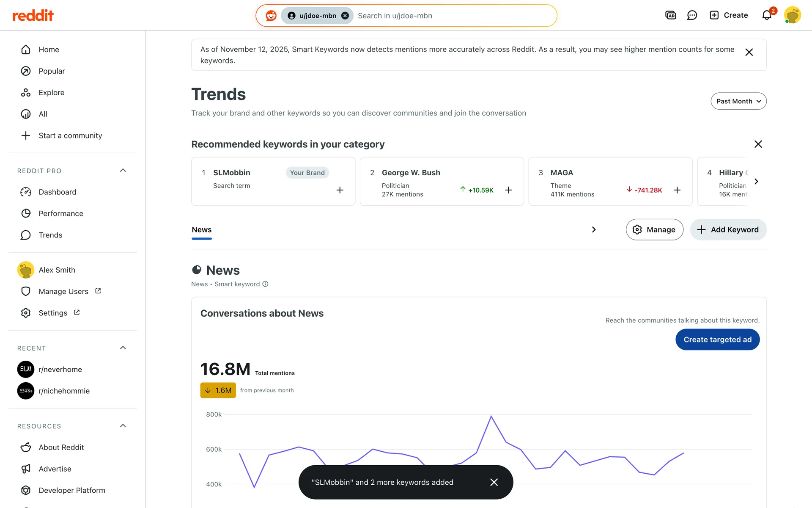Open the Past Month time range dropdown

tap(738, 101)
